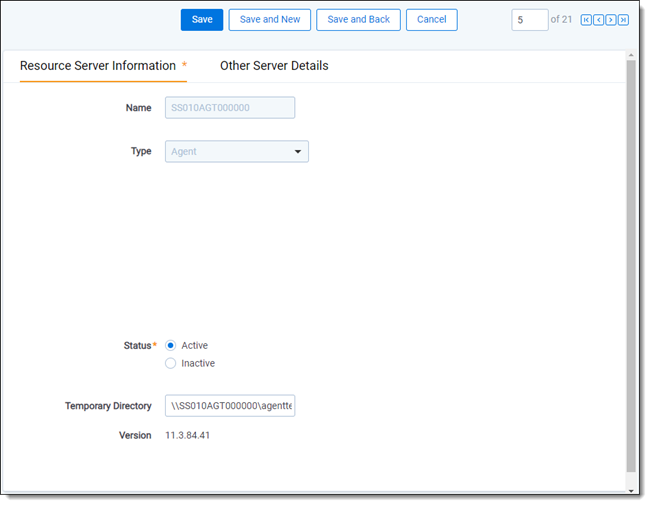650x505 pixels.
Task: Click the Status field label
Action: coord(137,345)
